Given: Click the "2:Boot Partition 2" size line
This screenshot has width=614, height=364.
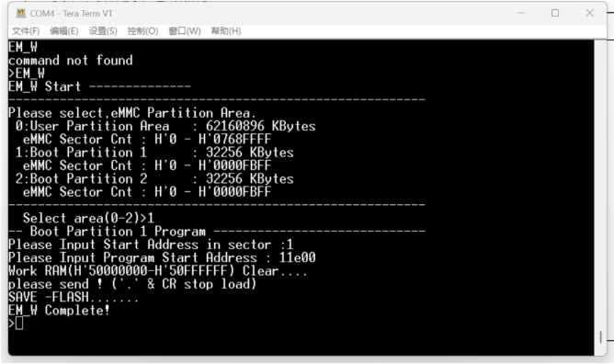Looking at the screenshot, I should [x=154, y=179].
